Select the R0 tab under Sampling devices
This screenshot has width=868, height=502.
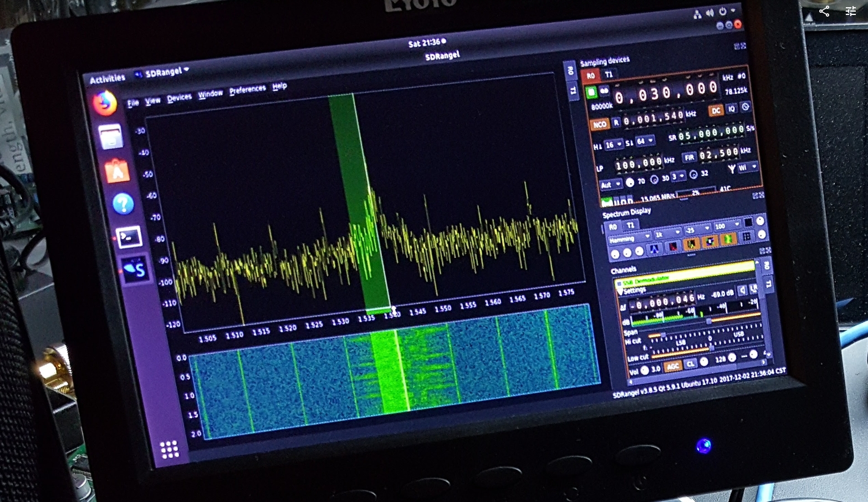point(590,76)
